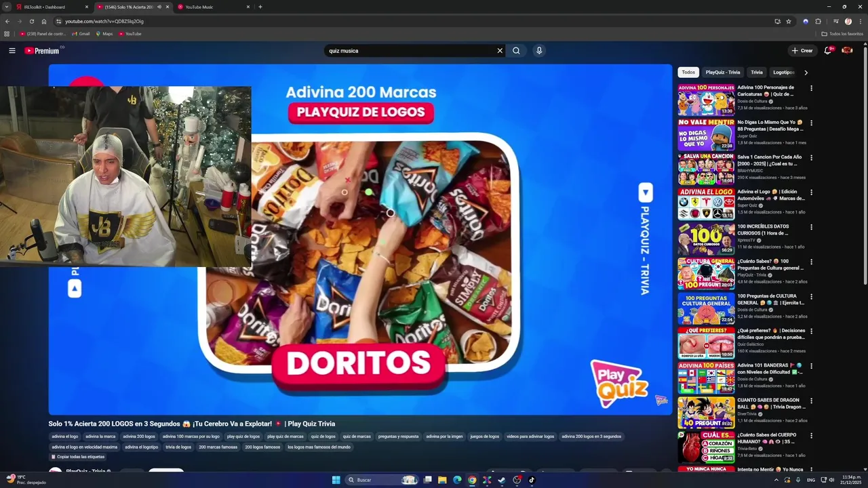Click the Windows taskbar Buscar search box
Viewport: 868px width, 488px height.
click(x=382, y=480)
